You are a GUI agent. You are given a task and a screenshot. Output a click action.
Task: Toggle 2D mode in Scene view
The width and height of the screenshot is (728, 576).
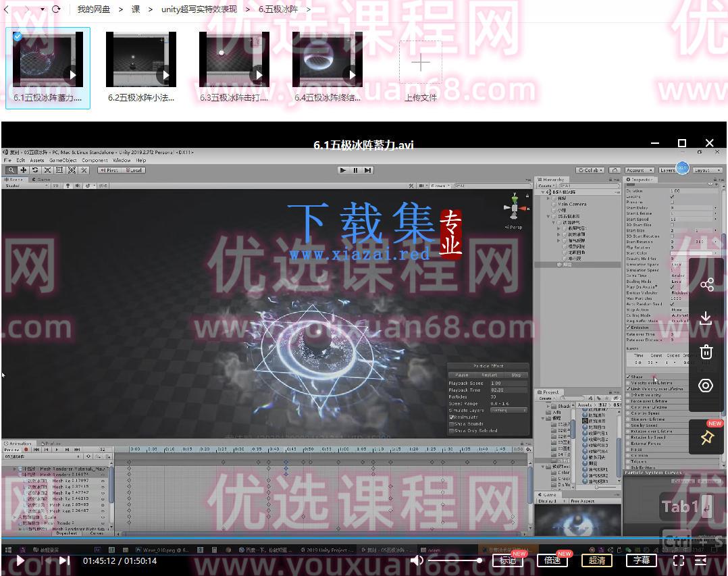coord(55,186)
